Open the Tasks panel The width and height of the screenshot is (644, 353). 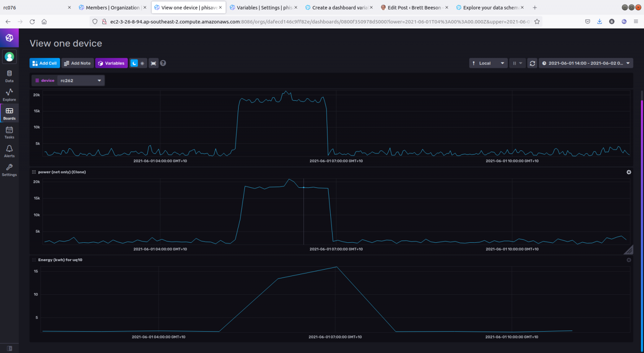click(9, 132)
